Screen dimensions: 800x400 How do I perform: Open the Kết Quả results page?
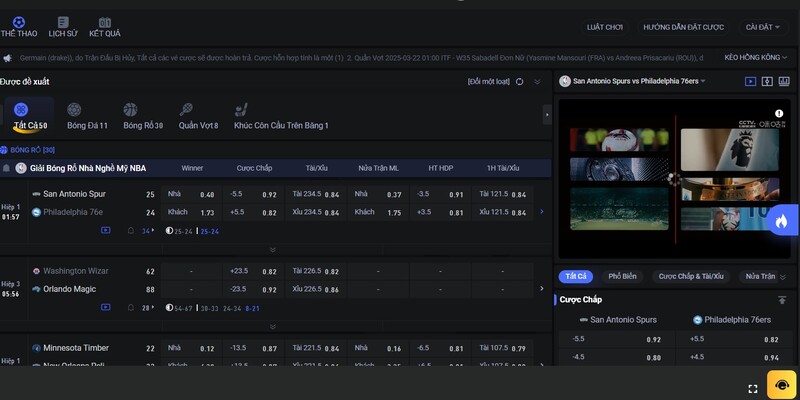coord(105,26)
